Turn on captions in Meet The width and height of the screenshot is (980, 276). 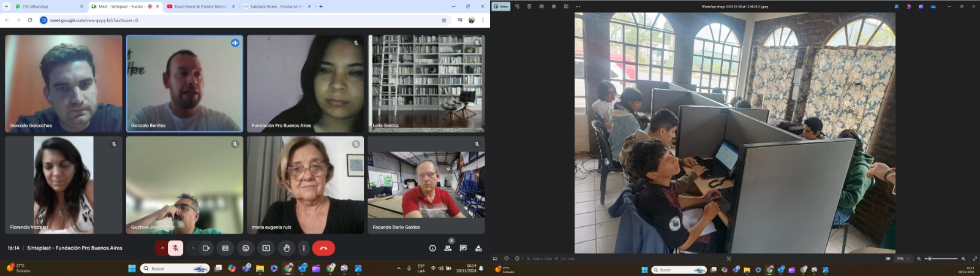tap(225, 248)
